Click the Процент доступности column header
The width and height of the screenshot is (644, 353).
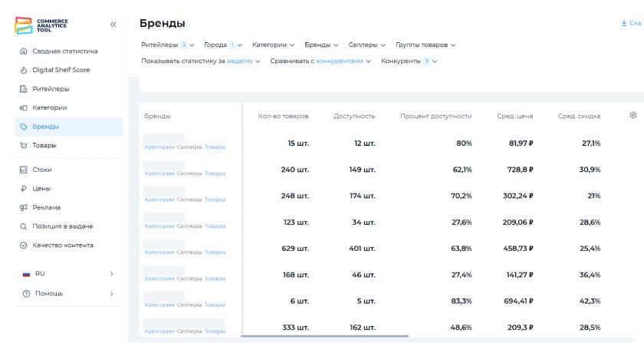coord(435,116)
